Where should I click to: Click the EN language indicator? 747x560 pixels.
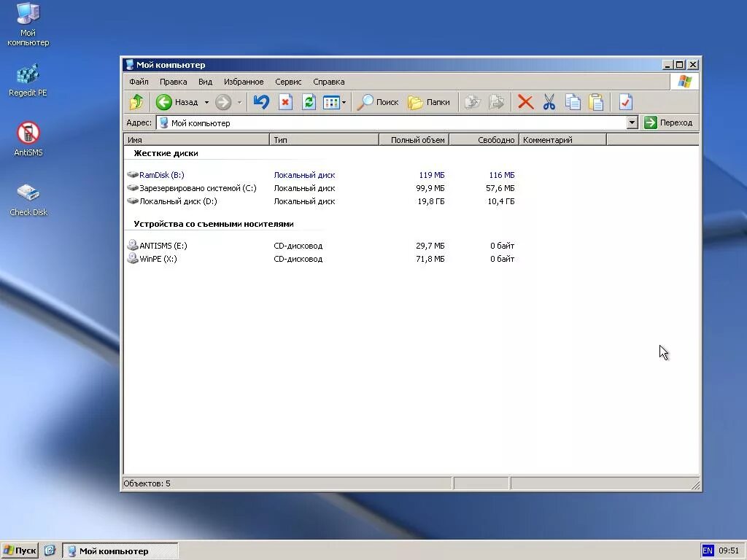pyautogui.click(x=708, y=551)
